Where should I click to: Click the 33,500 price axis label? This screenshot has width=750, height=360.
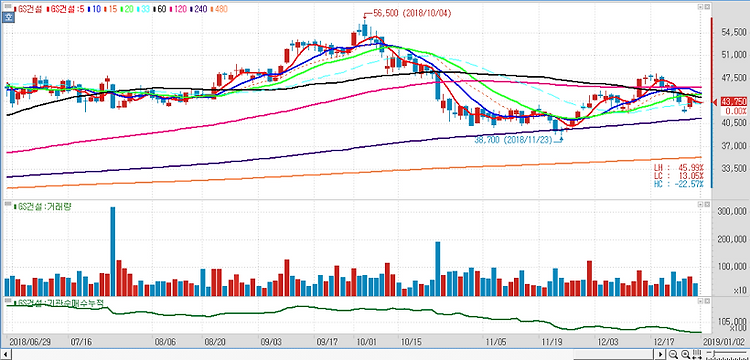(x=734, y=168)
